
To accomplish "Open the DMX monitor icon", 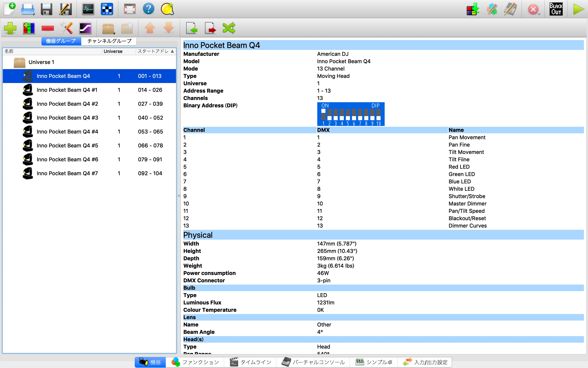I will (88, 9).
